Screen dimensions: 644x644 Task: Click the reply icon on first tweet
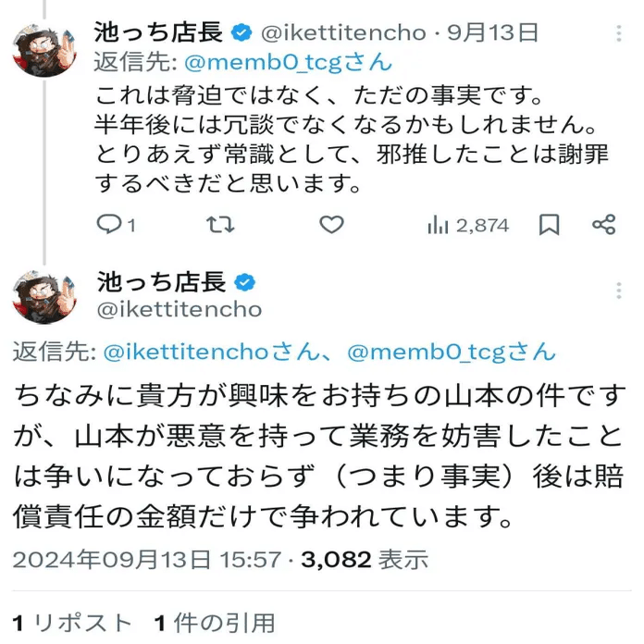[x=111, y=225]
